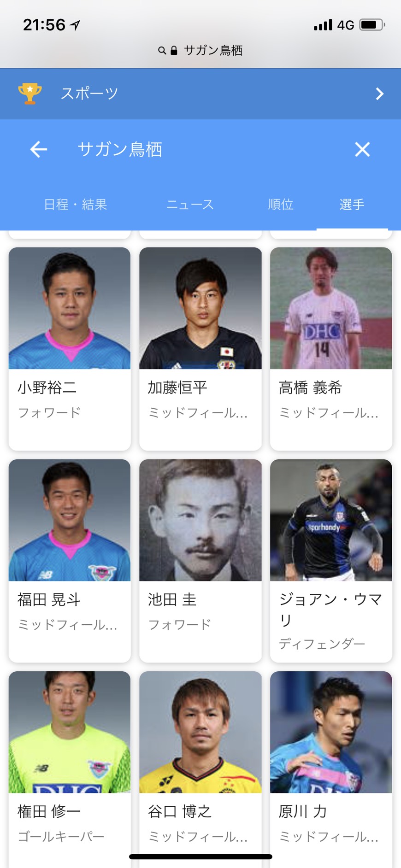Tap the 高橋 義希 name link
The image size is (401, 868).
tap(310, 388)
